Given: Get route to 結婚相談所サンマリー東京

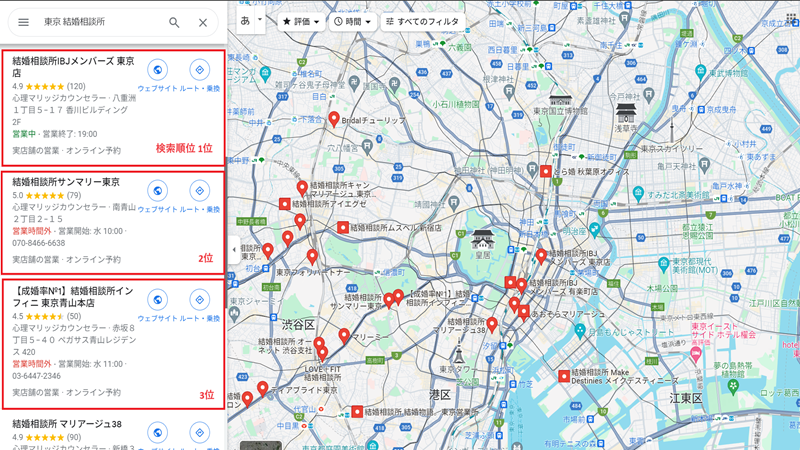Looking at the screenshot, I should pos(199,191).
